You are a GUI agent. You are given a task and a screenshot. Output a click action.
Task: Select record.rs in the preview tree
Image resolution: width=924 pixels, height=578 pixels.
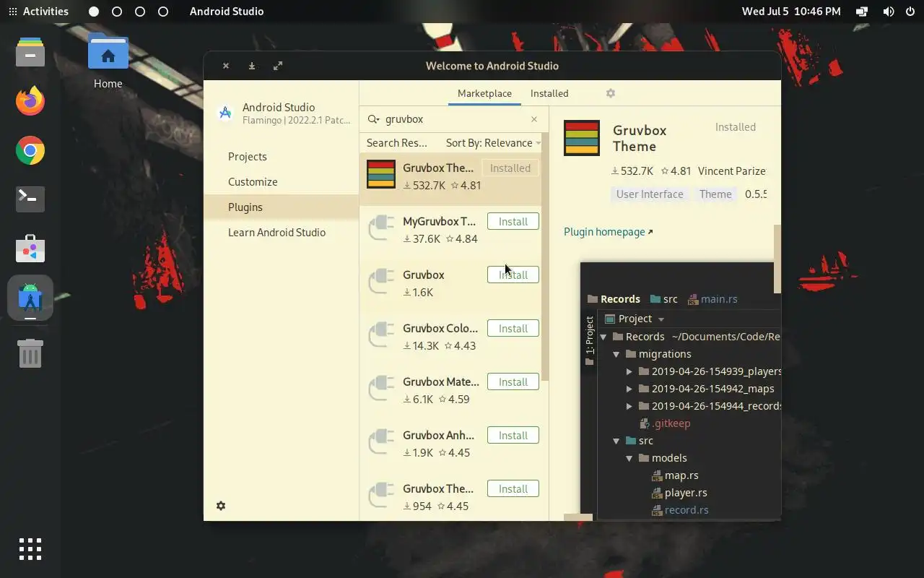pyautogui.click(x=686, y=510)
